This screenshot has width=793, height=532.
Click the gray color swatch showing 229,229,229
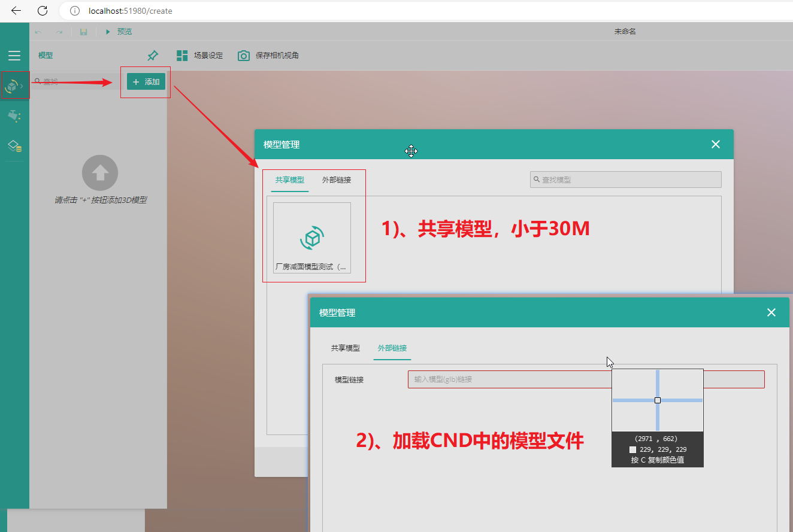pos(633,449)
